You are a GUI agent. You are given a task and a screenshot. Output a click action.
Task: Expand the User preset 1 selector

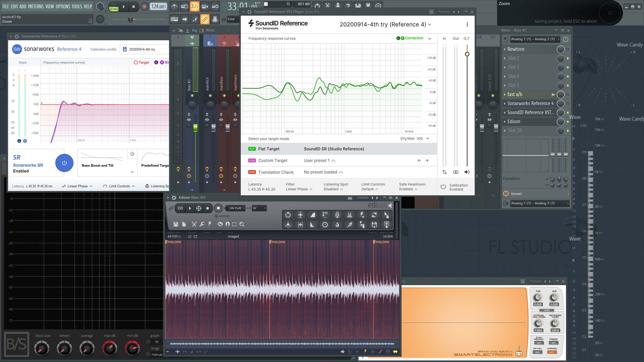point(319,160)
